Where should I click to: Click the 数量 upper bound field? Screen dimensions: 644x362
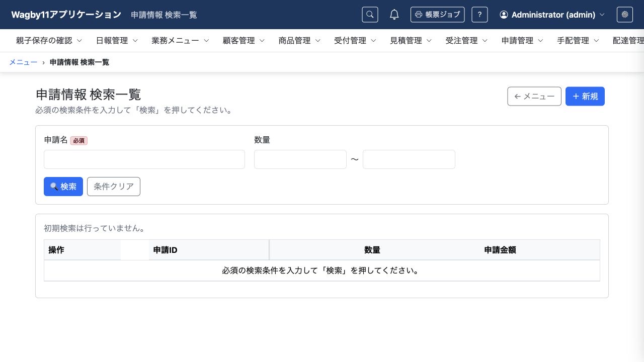coord(409,159)
